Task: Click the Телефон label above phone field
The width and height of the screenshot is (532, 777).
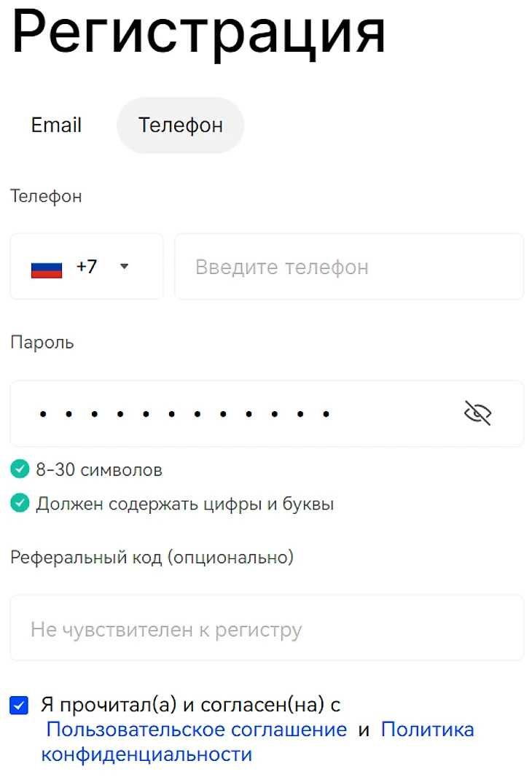Action: tap(46, 196)
